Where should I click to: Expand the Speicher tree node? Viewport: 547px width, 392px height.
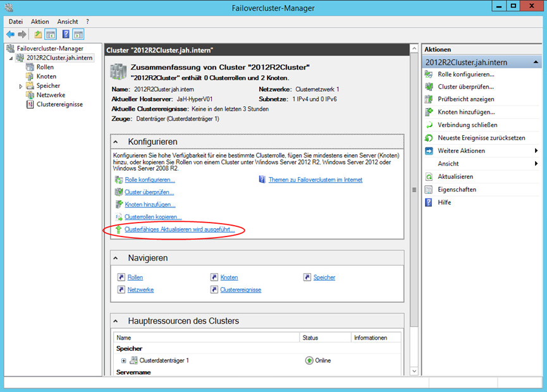pyautogui.click(x=21, y=86)
